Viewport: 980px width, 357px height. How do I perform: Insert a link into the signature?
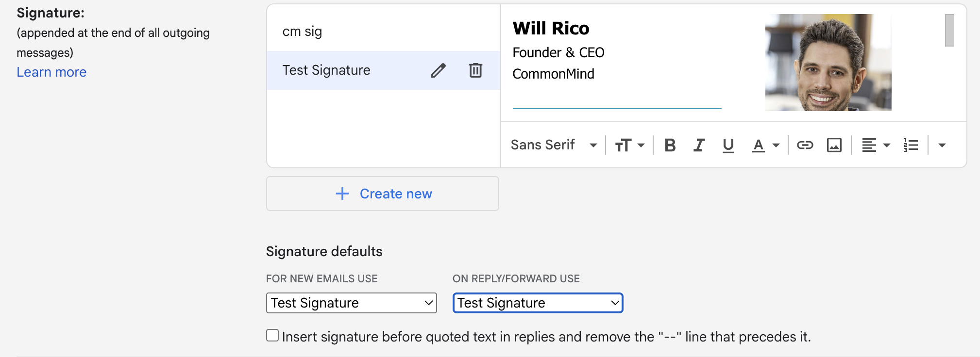805,145
